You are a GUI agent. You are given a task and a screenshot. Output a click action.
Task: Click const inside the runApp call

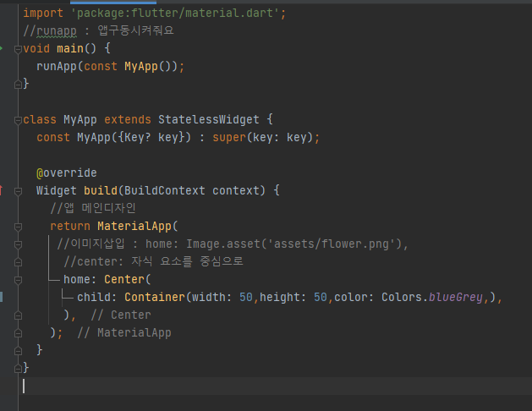point(101,67)
